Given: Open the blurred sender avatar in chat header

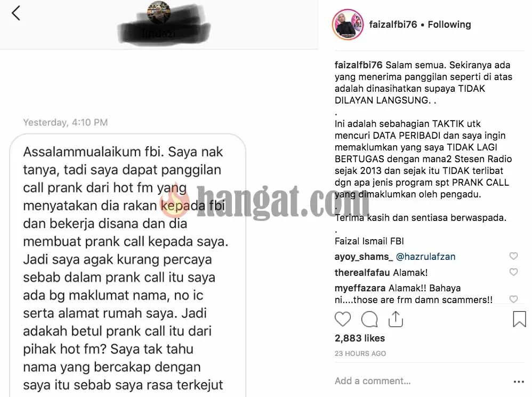Looking at the screenshot, I should [x=159, y=12].
